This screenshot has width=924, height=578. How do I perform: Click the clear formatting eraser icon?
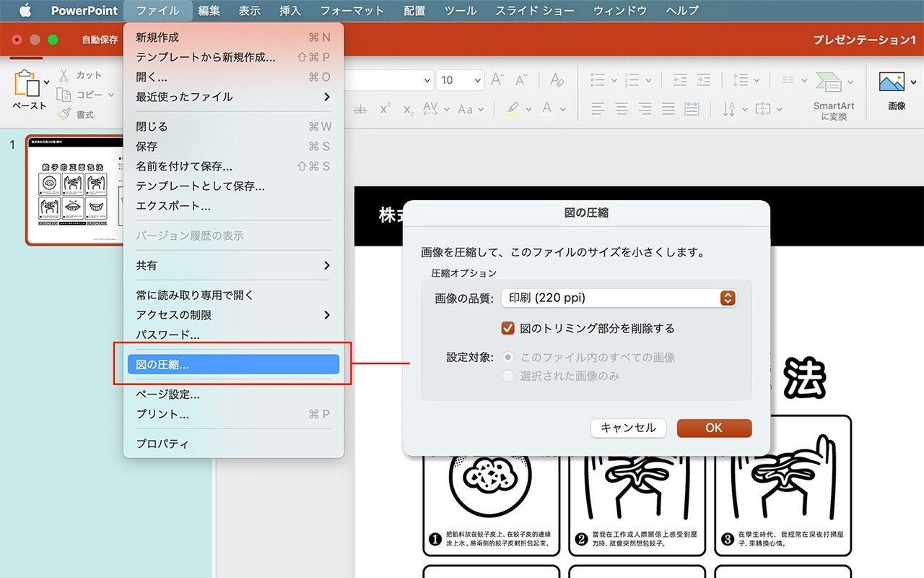click(x=557, y=79)
